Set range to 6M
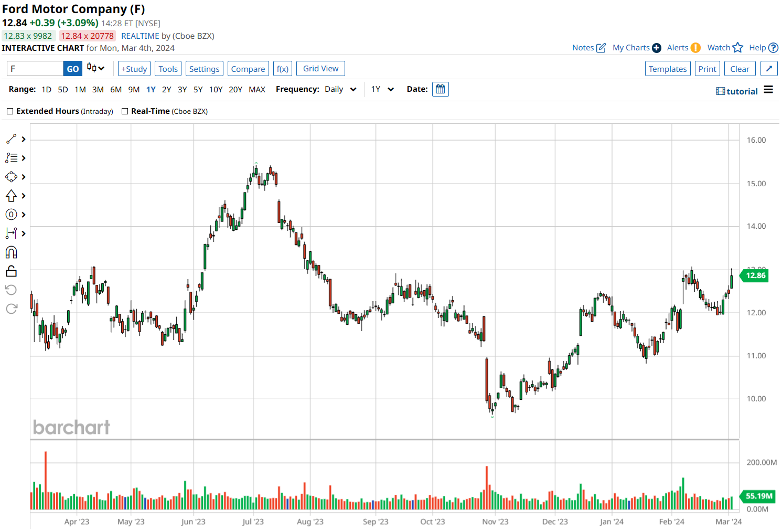782x532 pixels. click(116, 90)
